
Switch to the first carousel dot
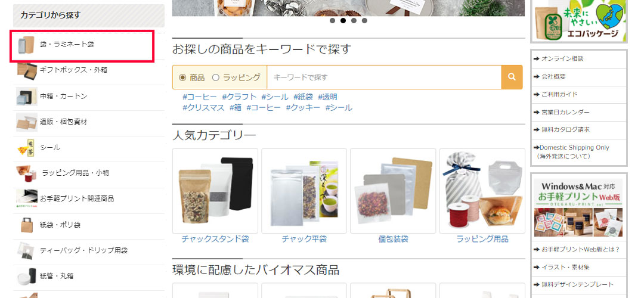332,20
